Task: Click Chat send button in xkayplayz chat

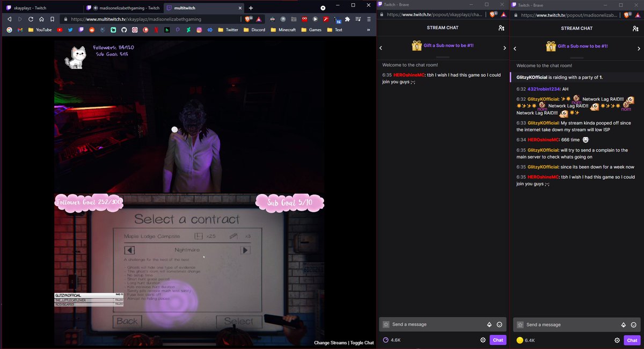Action: 498,340
